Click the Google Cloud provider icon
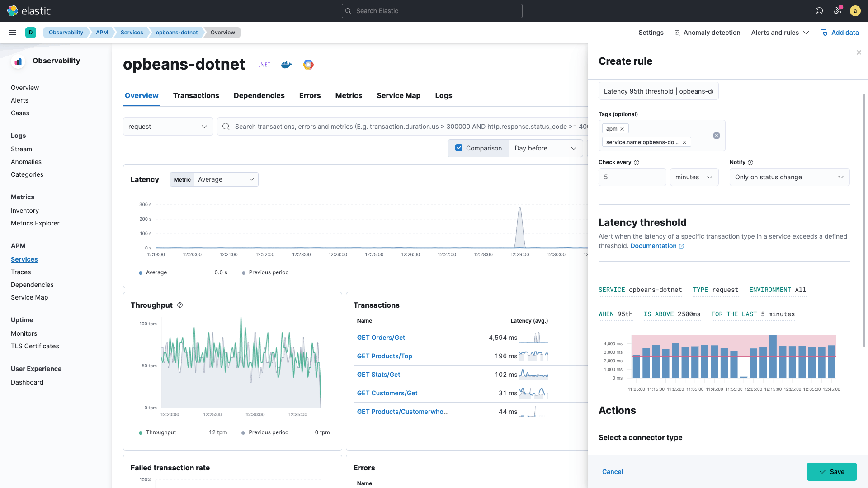The height and width of the screenshot is (488, 868). tap(308, 65)
